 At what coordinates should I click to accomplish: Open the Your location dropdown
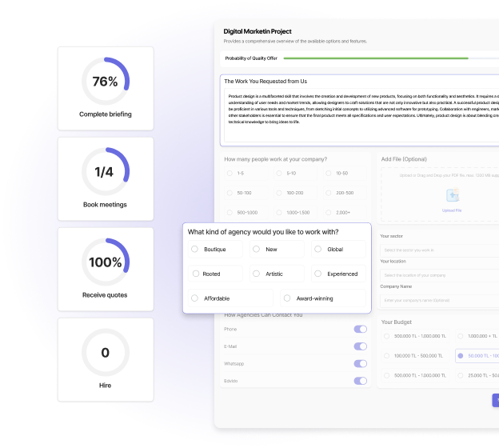[x=440, y=274]
